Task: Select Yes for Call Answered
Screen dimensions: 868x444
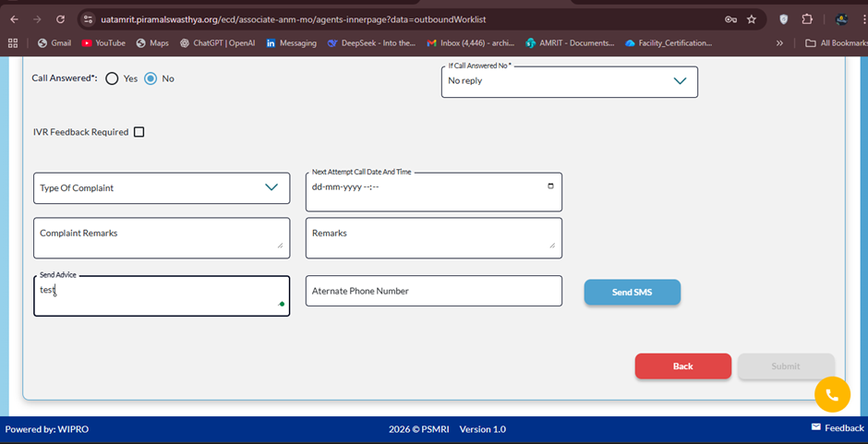Action: click(113, 78)
